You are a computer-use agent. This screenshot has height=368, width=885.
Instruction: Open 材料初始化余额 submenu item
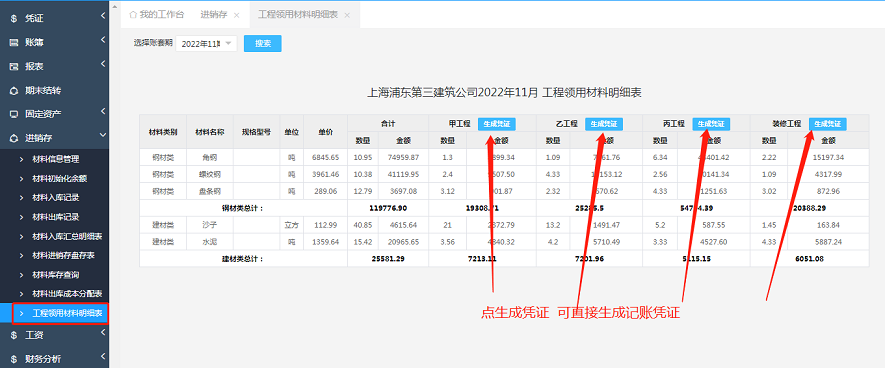point(60,178)
